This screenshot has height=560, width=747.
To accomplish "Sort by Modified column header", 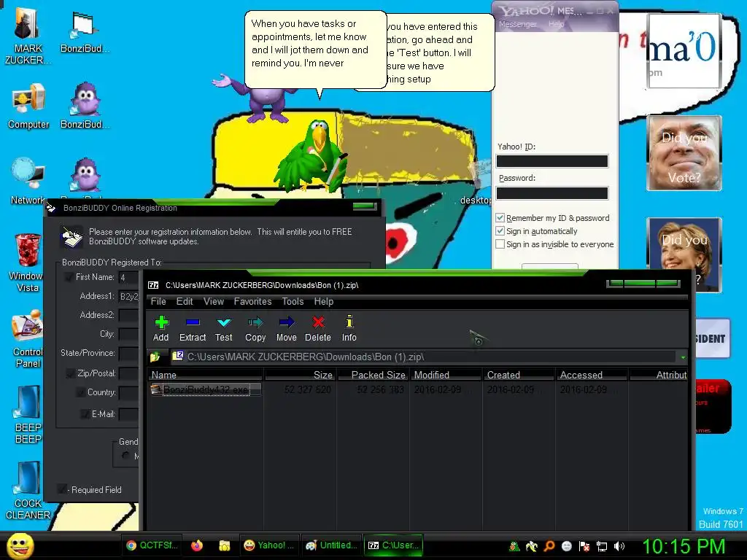I will point(446,375).
